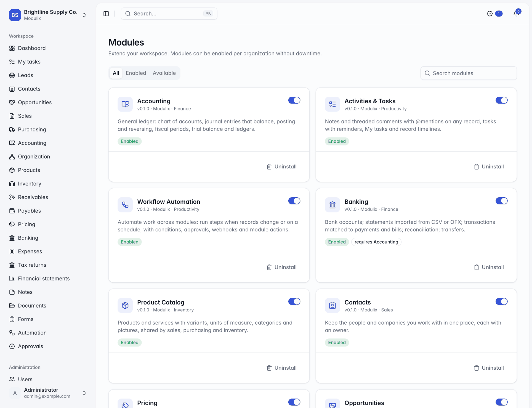The image size is (532, 408).
Task: Open Dashboard in the sidebar
Action: click(48, 48)
